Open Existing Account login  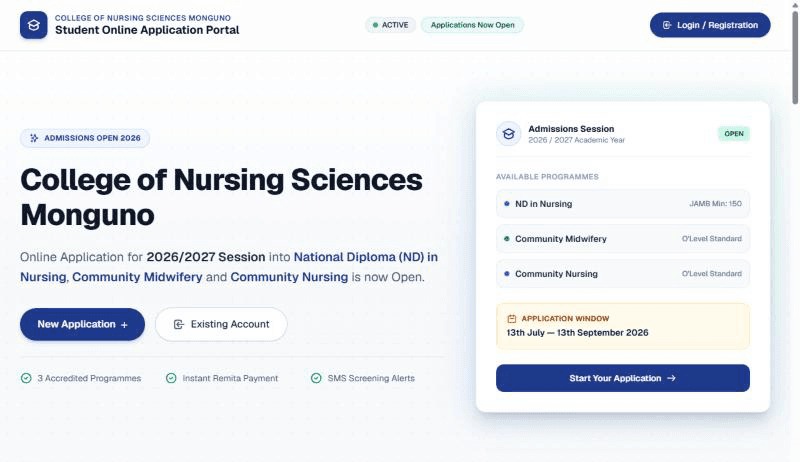point(221,324)
